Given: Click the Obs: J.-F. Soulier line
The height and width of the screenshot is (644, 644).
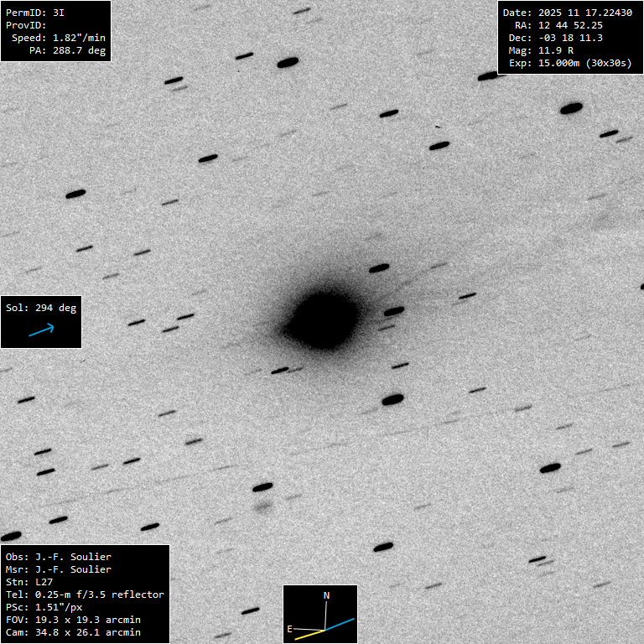Looking at the screenshot, I should (59, 557).
